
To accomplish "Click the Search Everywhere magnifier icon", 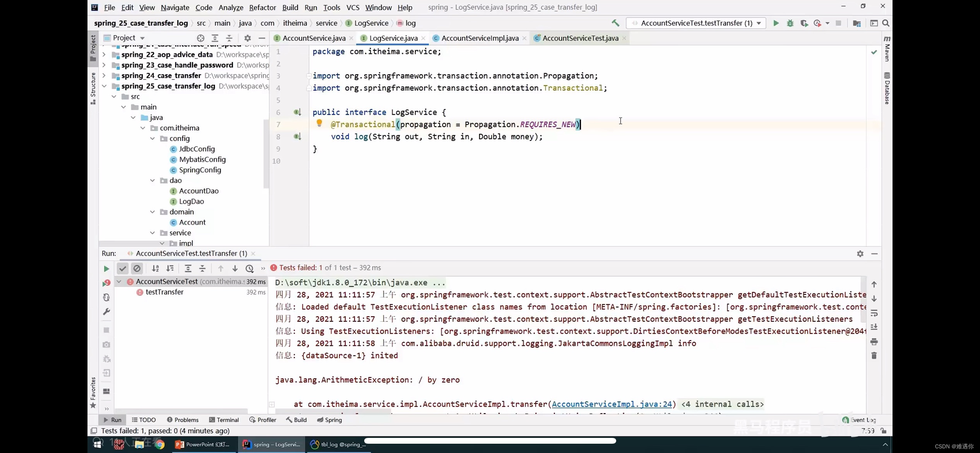I will click(886, 23).
